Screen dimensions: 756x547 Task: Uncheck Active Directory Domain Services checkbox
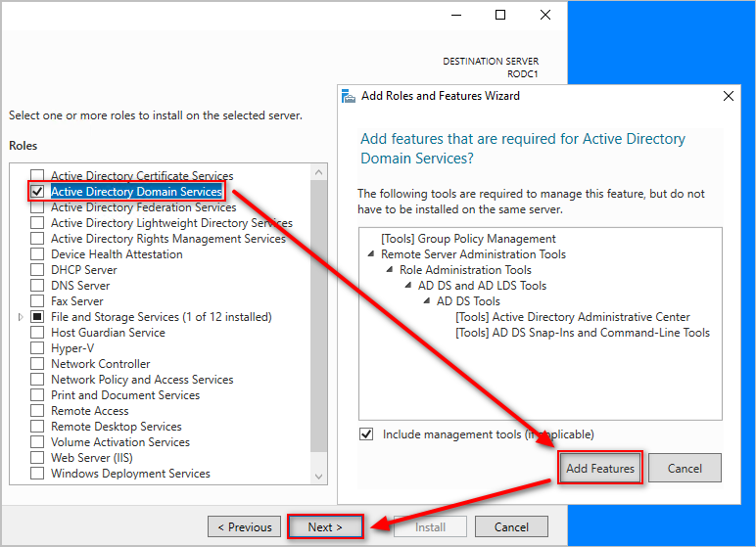(x=37, y=192)
